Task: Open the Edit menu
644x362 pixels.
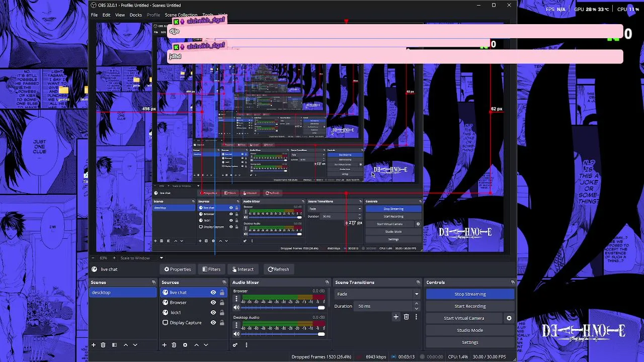Action: (x=107, y=15)
